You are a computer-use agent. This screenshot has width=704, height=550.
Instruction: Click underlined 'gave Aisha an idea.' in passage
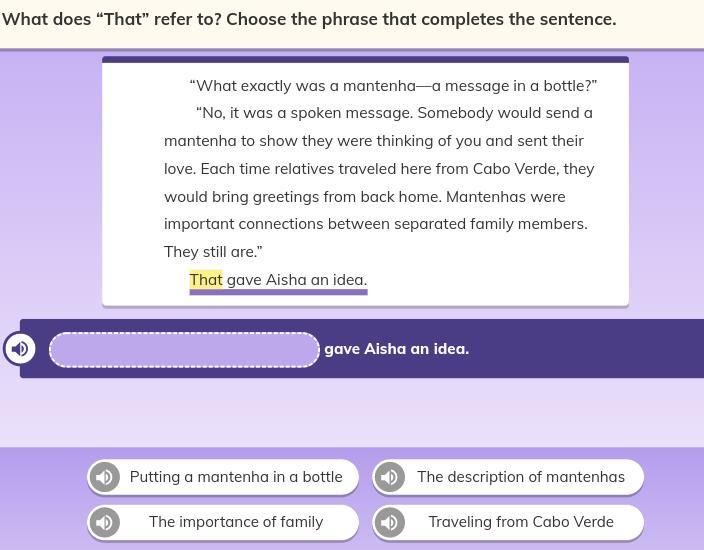pos(297,280)
